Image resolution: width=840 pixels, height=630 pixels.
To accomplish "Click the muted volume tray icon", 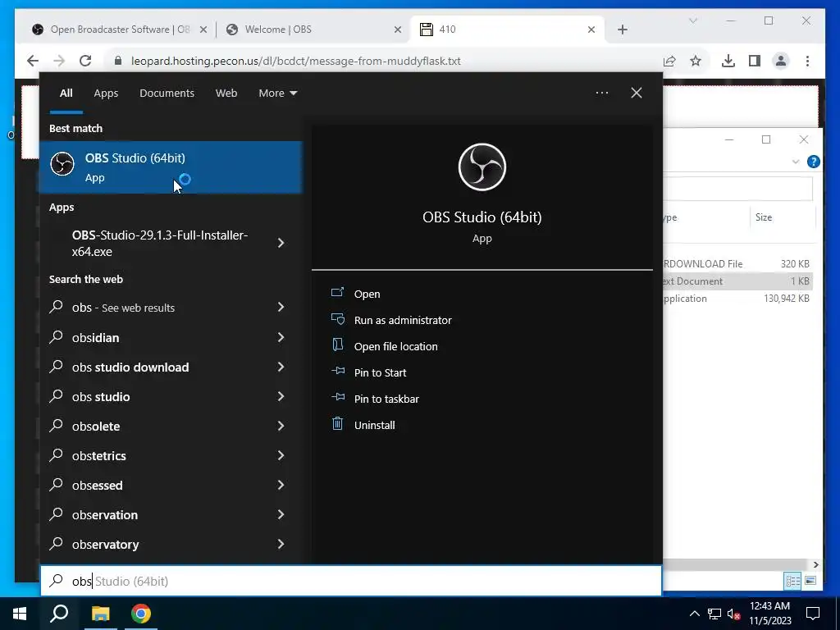I will tap(733, 614).
